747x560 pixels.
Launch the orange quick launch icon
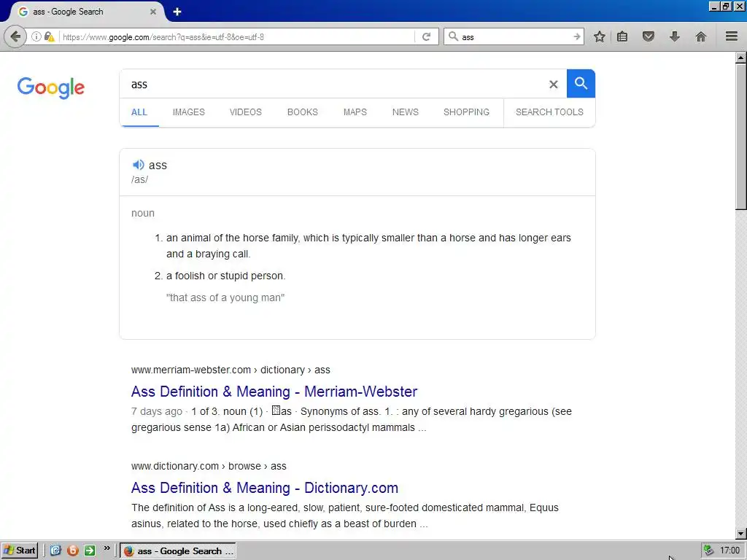72,551
